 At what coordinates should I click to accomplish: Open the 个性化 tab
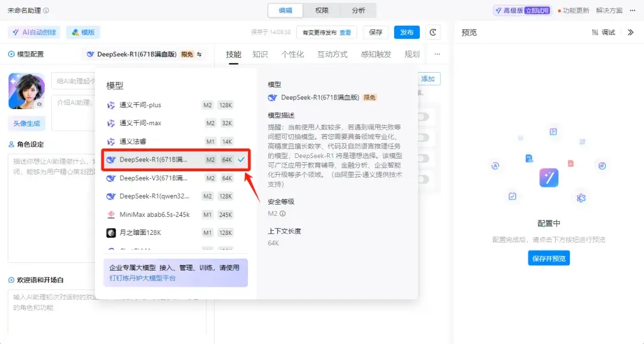(x=292, y=54)
